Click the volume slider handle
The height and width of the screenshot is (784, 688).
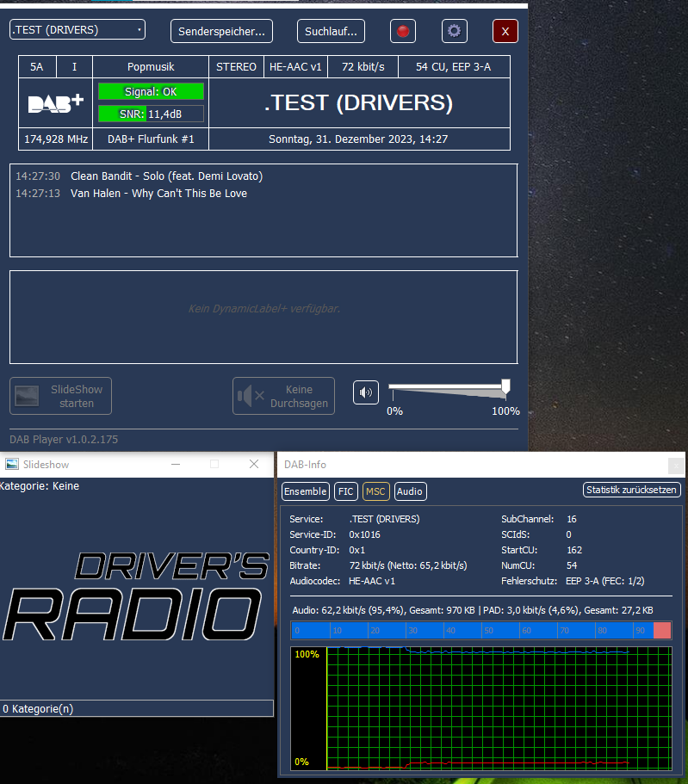click(x=505, y=386)
